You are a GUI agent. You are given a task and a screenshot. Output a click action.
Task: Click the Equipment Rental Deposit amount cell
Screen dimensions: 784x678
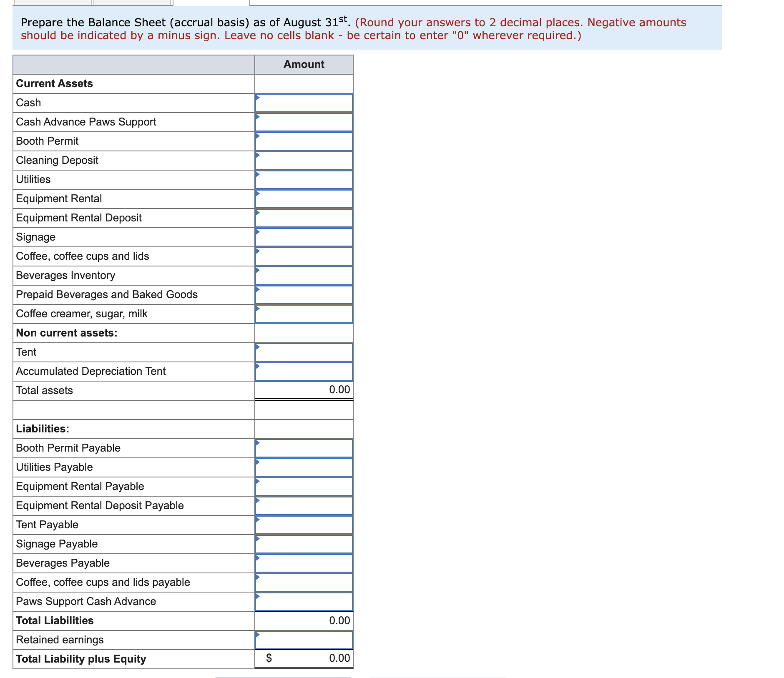click(x=304, y=218)
